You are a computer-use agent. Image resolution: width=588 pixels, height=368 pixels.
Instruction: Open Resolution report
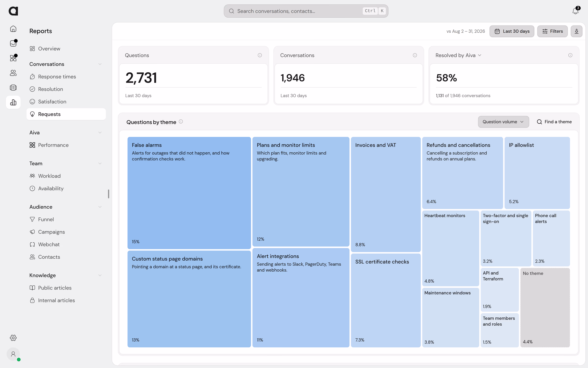(66, 89)
